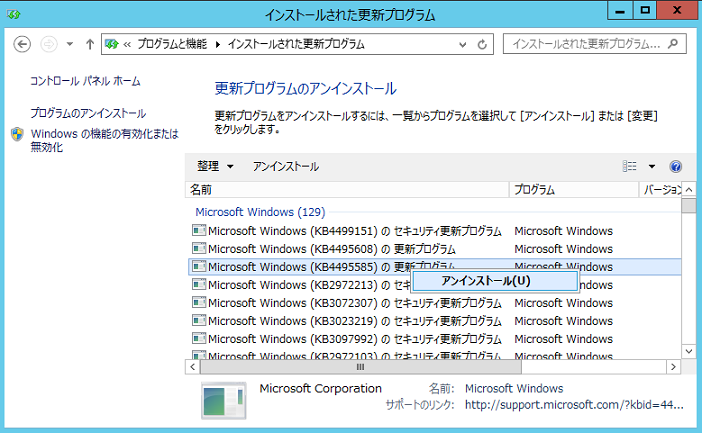Expand the address bar history dropdown
The height and width of the screenshot is (433, 702).
[x=463, y=44]
